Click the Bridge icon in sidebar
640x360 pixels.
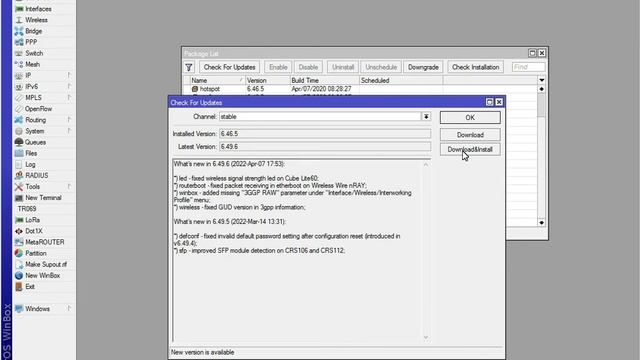19,31
